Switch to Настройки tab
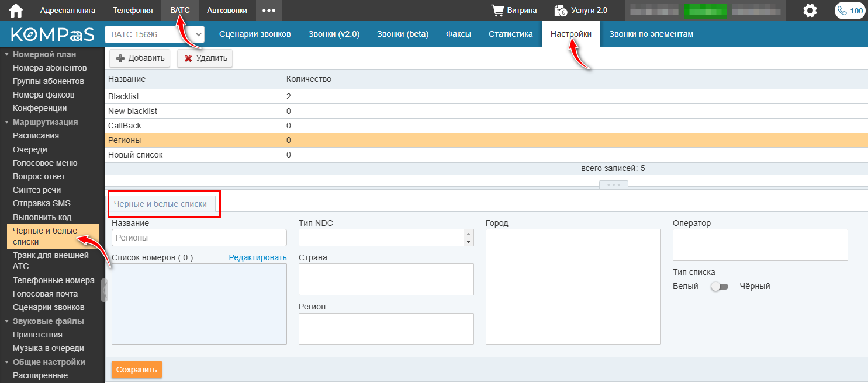Viewport: 868px width, 383px height. 571,34
